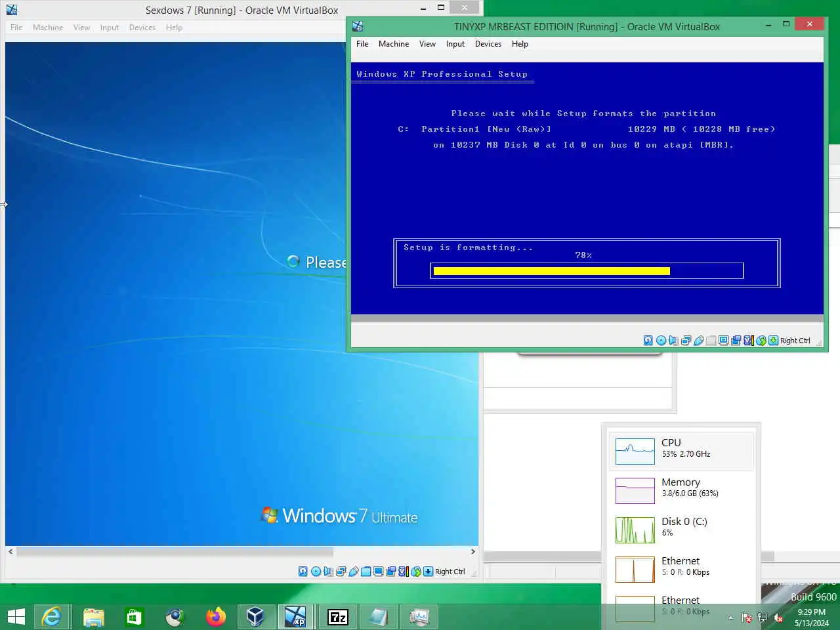840x630 pixels.
Task: Click XP Setup formatting progress bar
Action: point(587,270)
